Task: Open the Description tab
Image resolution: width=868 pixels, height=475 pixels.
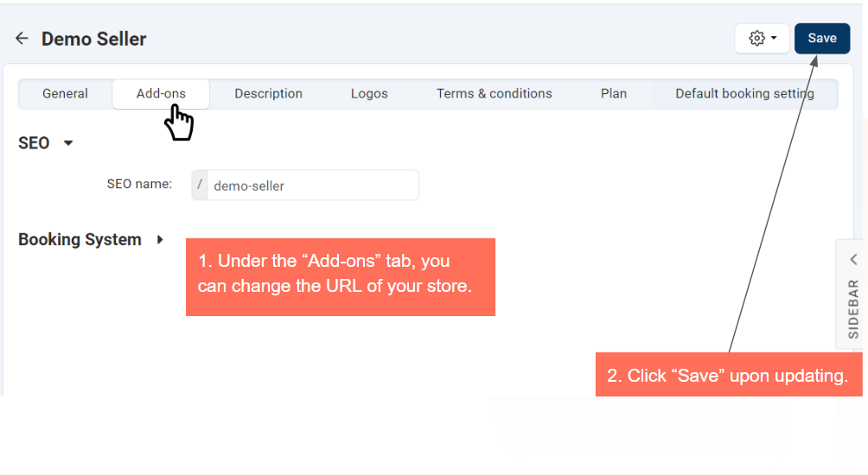Action: 268,93
